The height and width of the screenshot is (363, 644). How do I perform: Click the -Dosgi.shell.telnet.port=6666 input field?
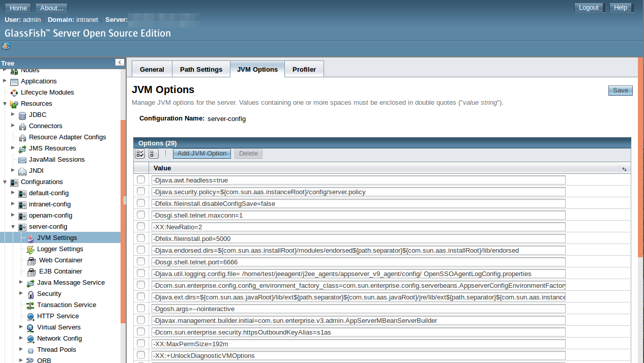coord(358,262)
